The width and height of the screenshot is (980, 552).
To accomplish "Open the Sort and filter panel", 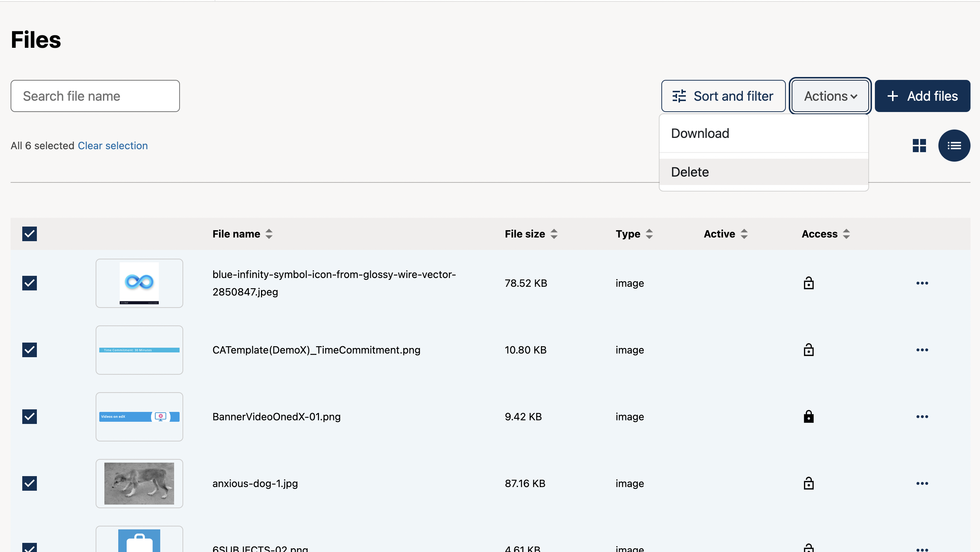I will click(723, 96).
